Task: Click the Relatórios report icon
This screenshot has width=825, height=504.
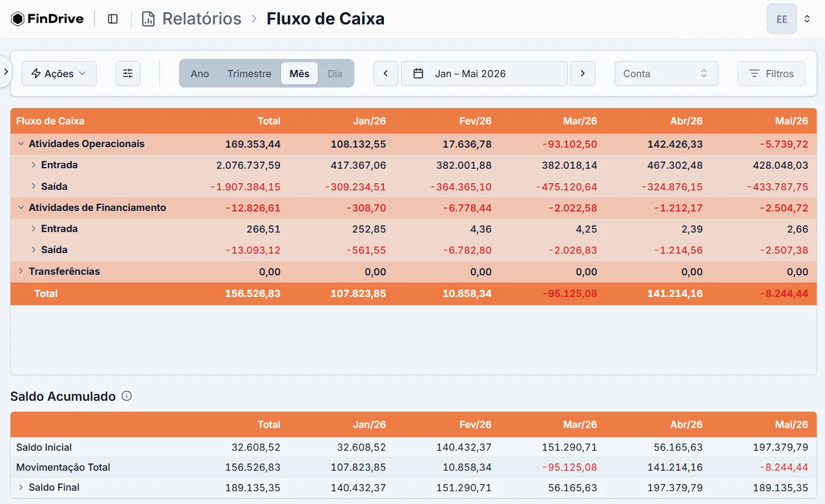Action: (148, 19)
